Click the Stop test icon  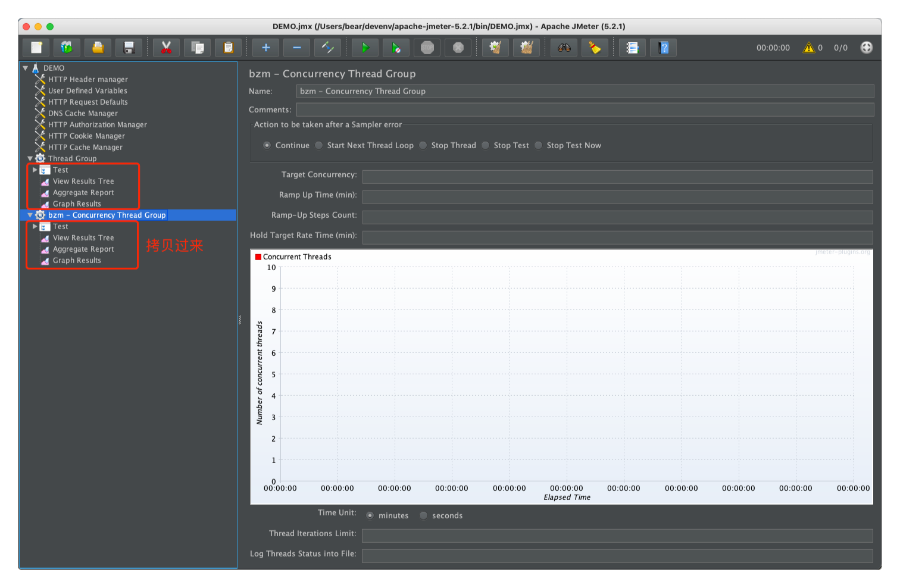[x=427, y=48]
